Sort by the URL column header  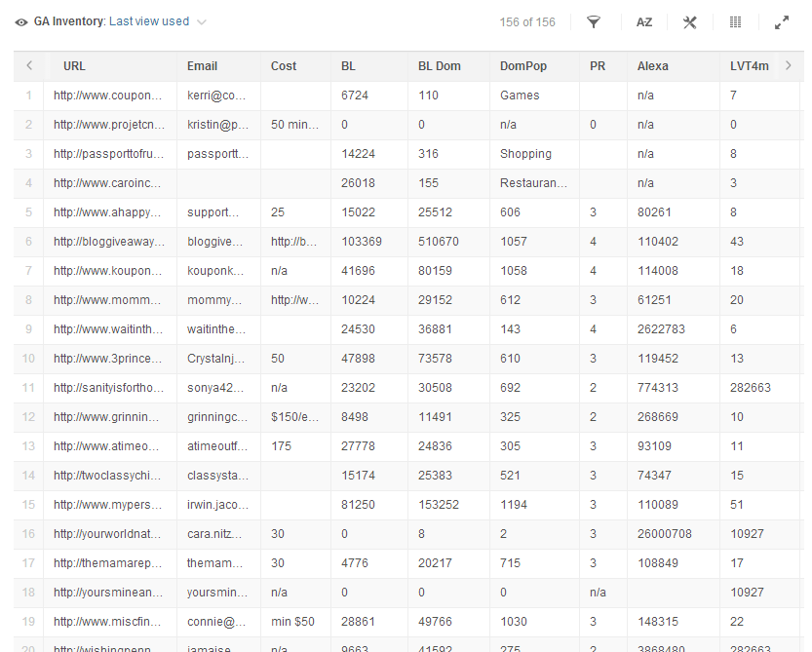74,66
